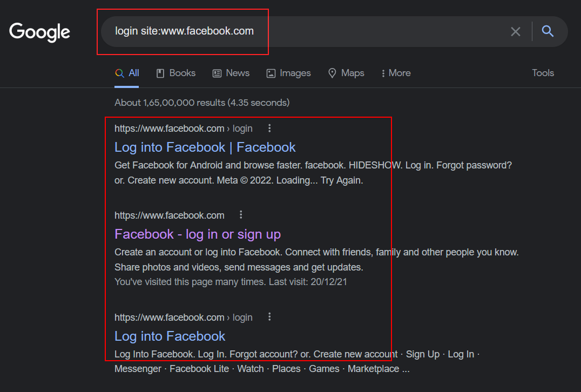Open three-dot menu beside second facebook.com result

[241, 214]
